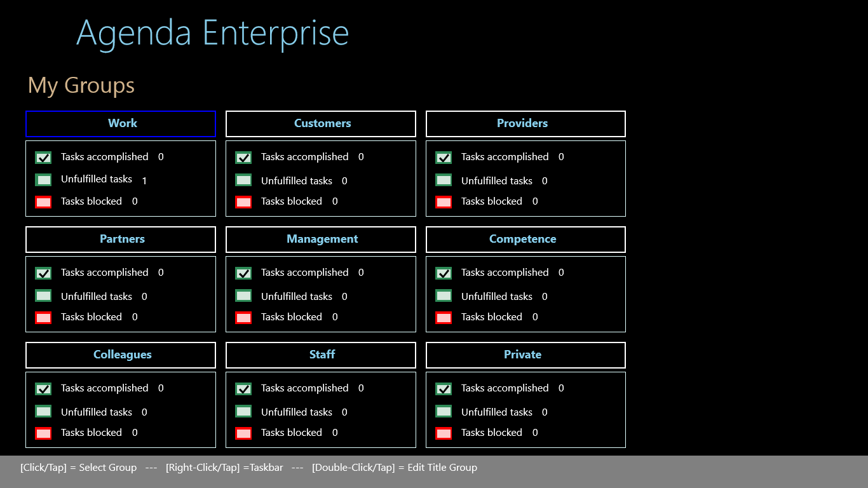Click Staff's red tasks blocked icon
868x488 pixels.
pos(243,433)
